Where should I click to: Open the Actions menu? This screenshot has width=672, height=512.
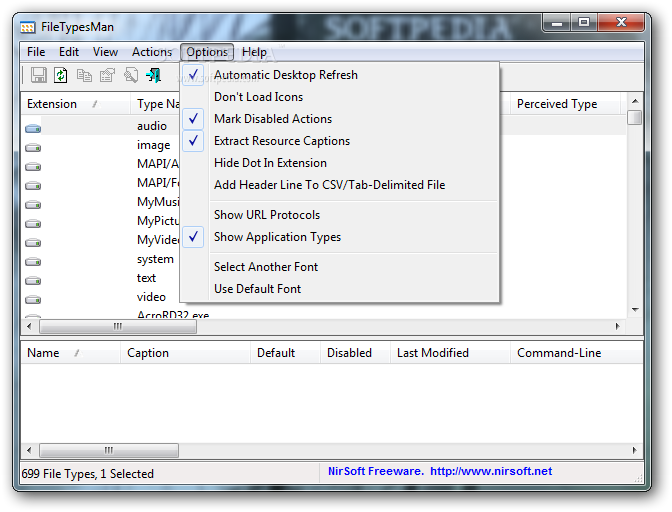pyautogui.click(x=152, y=52)
